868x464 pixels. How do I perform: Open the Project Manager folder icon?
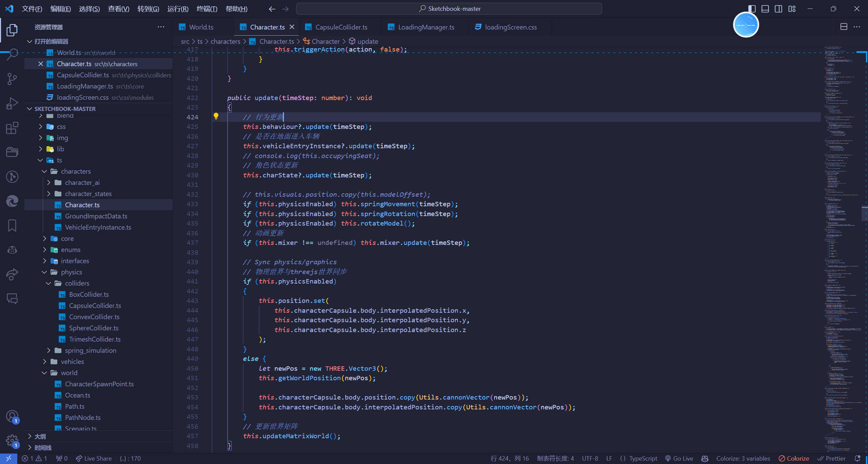(x=12, y=152)
